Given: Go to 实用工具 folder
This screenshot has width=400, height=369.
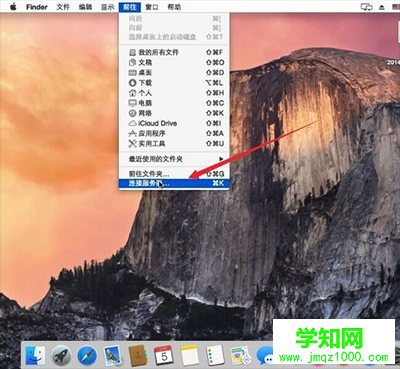Looking at the screenshot, I should click(x=174, y=144).
